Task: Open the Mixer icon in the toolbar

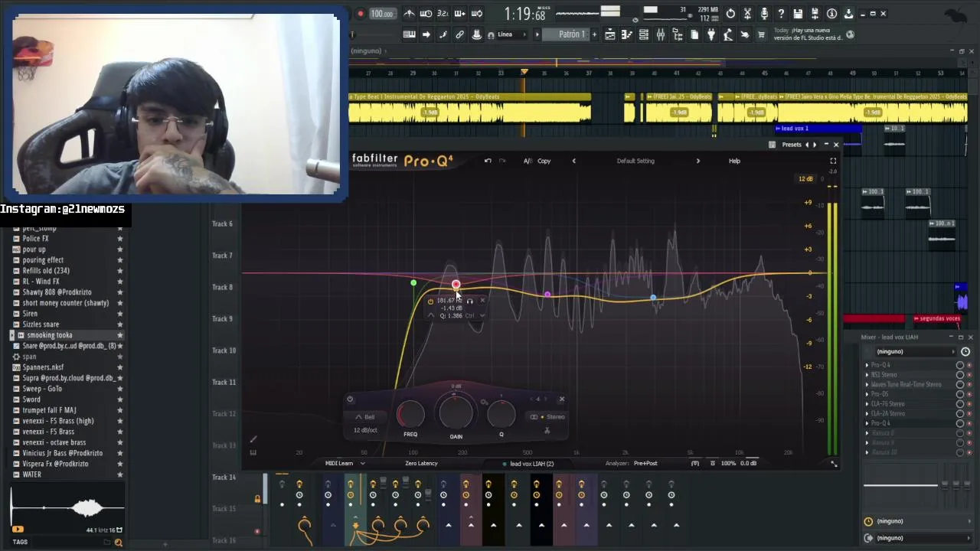Action: click(x=660, y=34)
